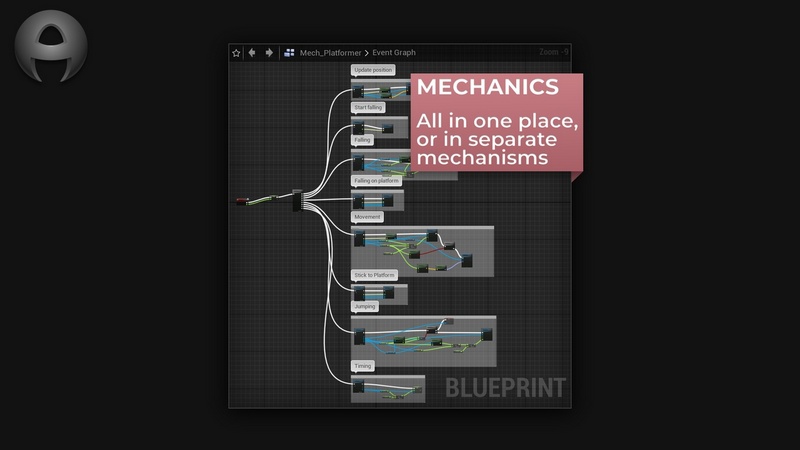The width and height of the screenshot is (800, 450).
Task: Click the back navigation arrow
Action: click(252, 52)
